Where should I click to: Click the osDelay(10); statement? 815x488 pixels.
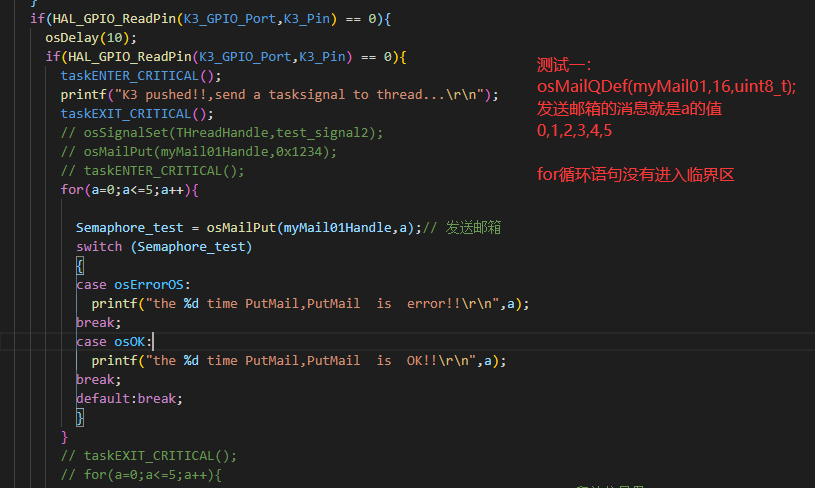click(91, 38)
